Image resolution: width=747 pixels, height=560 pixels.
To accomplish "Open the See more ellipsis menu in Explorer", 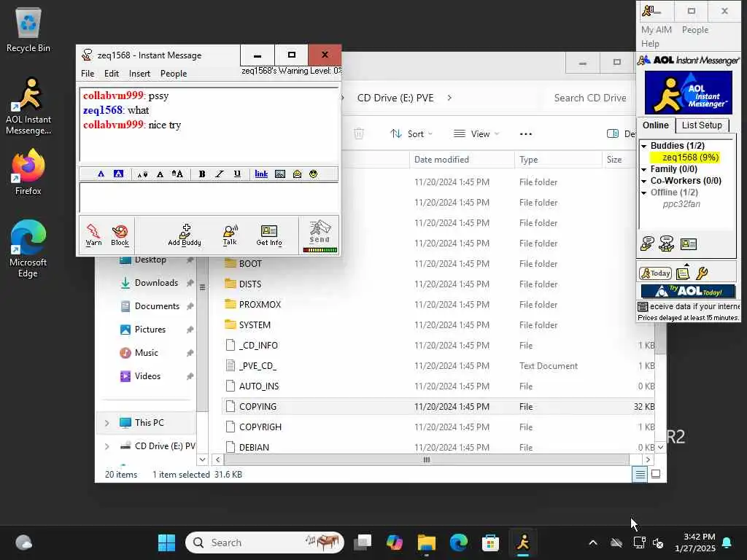I will 525,134.
